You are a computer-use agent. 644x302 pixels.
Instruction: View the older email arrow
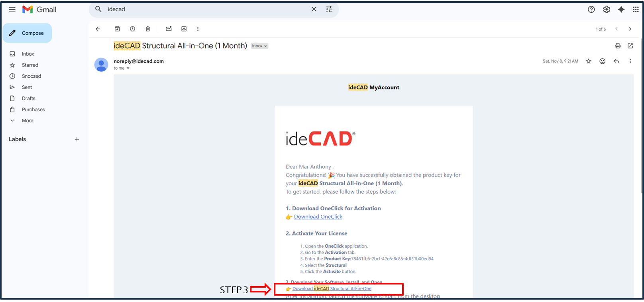[x=630, y=29]
